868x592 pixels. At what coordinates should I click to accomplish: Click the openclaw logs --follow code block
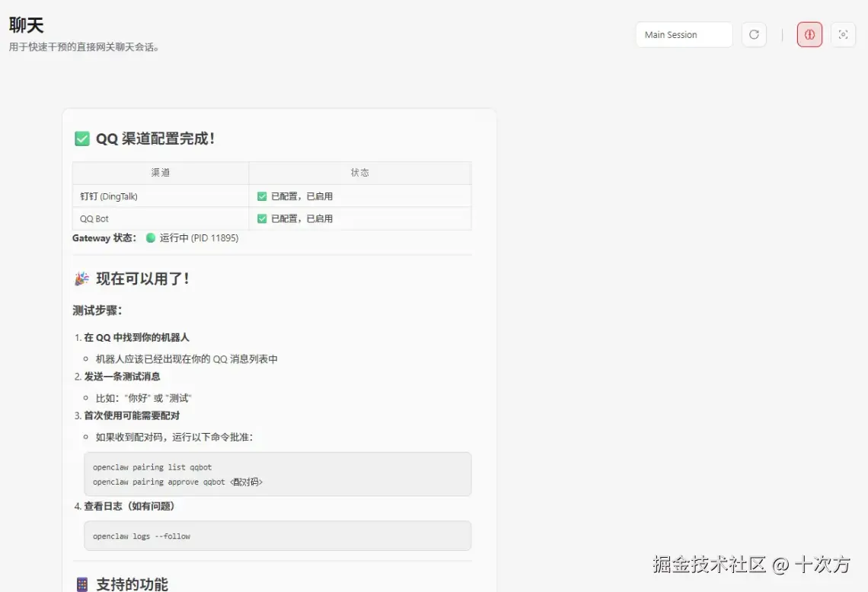pyautogui.click(x=277, y=536)
